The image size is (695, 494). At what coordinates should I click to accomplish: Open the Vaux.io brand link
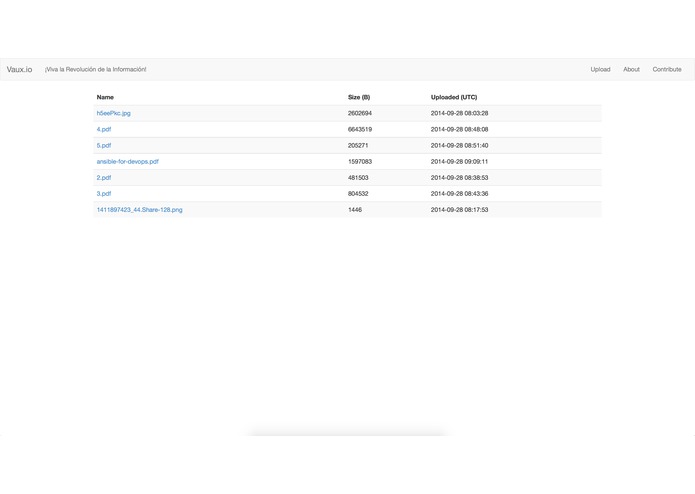20,70
